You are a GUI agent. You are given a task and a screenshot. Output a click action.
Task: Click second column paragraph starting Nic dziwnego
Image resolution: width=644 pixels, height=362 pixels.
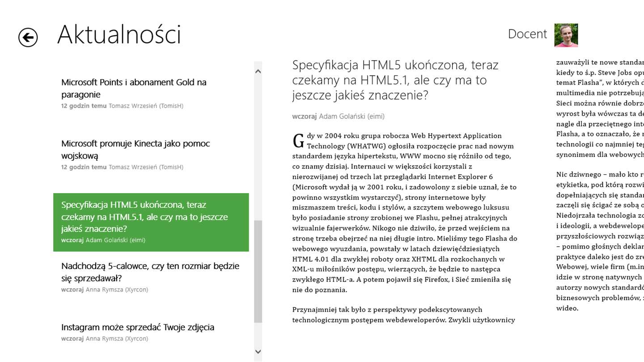600,241
